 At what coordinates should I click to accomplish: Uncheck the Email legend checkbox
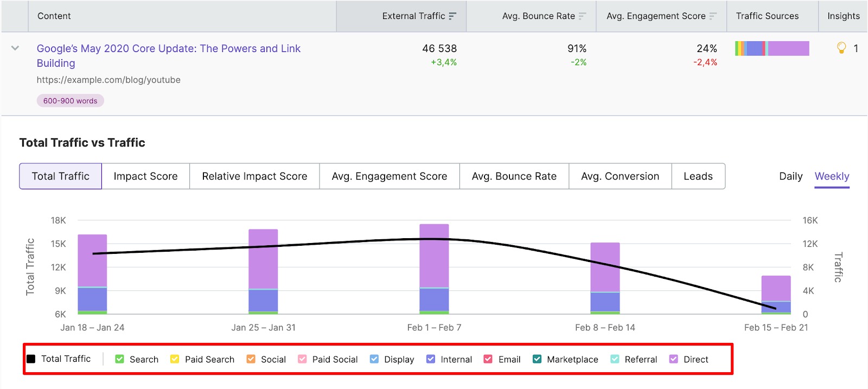point(488,359)
